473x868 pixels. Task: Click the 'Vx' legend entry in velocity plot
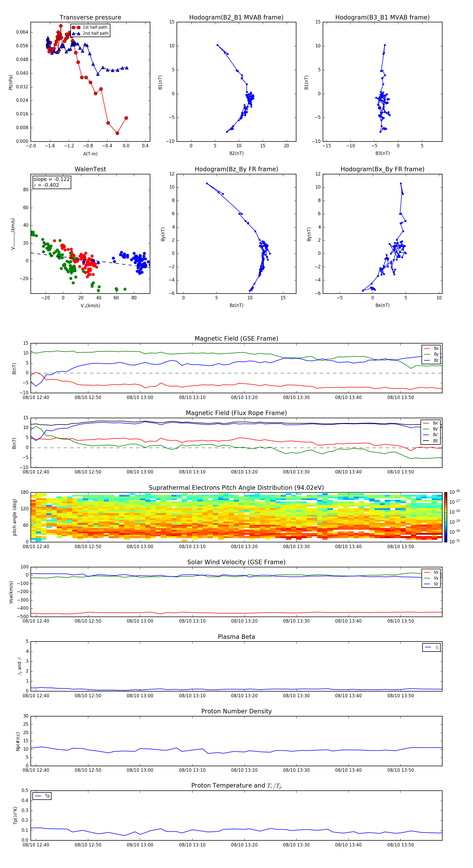431,572
